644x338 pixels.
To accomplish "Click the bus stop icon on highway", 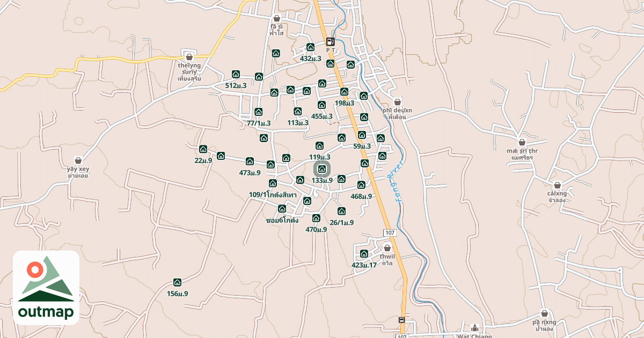I will [402, 320].
